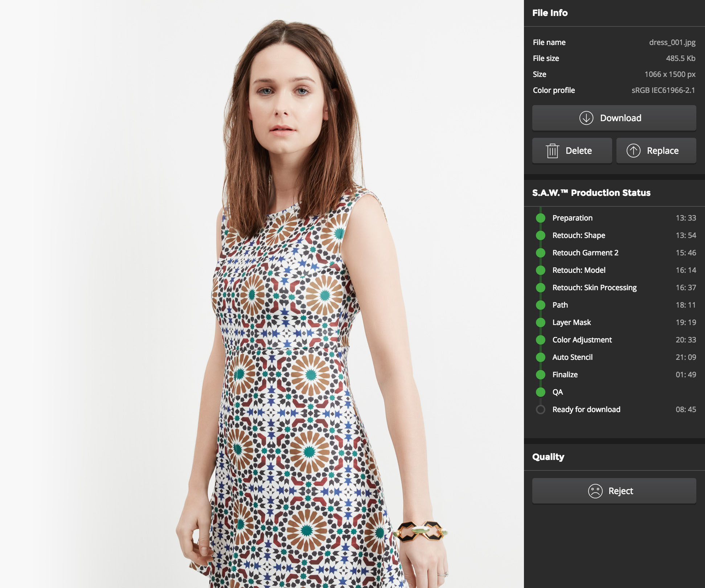The width and height of the screenshot is (705, 588).
Task: Click the download arrow icon
Action: click(x=586, y=118)
